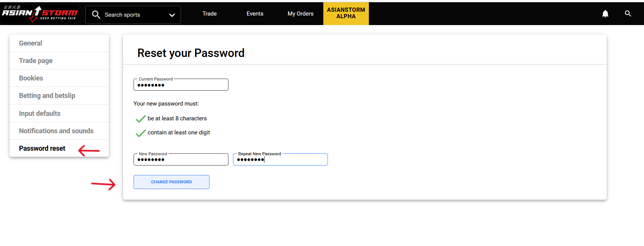This screenshot has height=246, width=644.
Task: Focus the Search sports box
Action: 133,15
